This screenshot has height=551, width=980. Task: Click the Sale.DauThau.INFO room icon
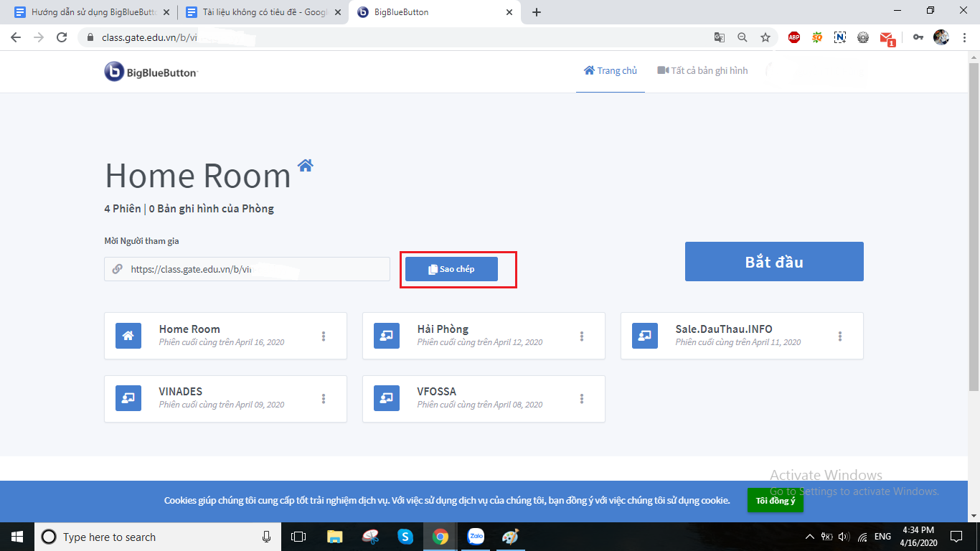click(x=645, y=336)
